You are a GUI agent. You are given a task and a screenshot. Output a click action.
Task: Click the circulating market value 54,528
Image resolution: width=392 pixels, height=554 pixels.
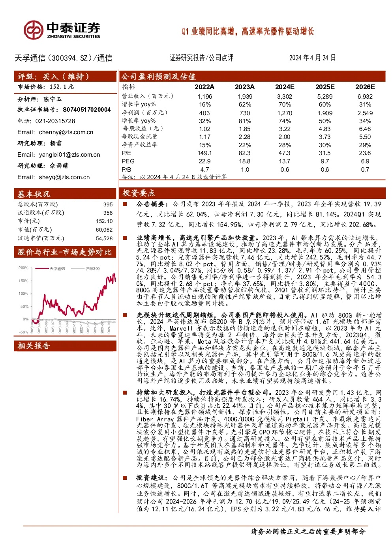click(104, 238)
